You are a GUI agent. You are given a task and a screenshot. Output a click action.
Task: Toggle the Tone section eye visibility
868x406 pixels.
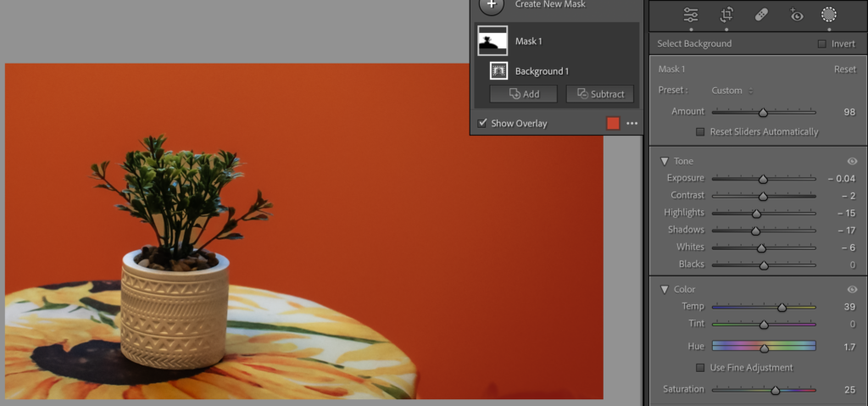coord(852,161)
